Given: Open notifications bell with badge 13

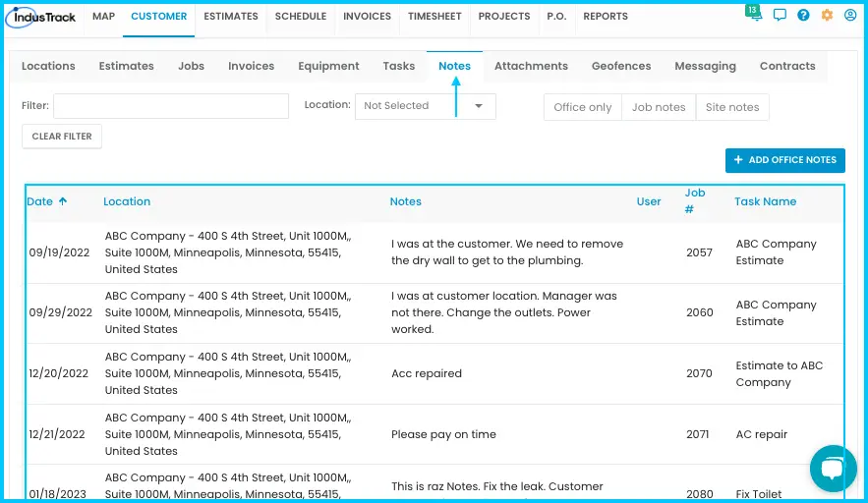Looking at the screenshot, I should [x=754, y=14].
